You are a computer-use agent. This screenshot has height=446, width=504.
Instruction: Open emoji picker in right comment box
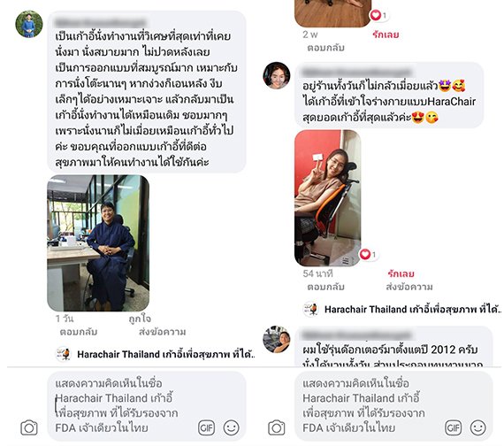(478, 428)
